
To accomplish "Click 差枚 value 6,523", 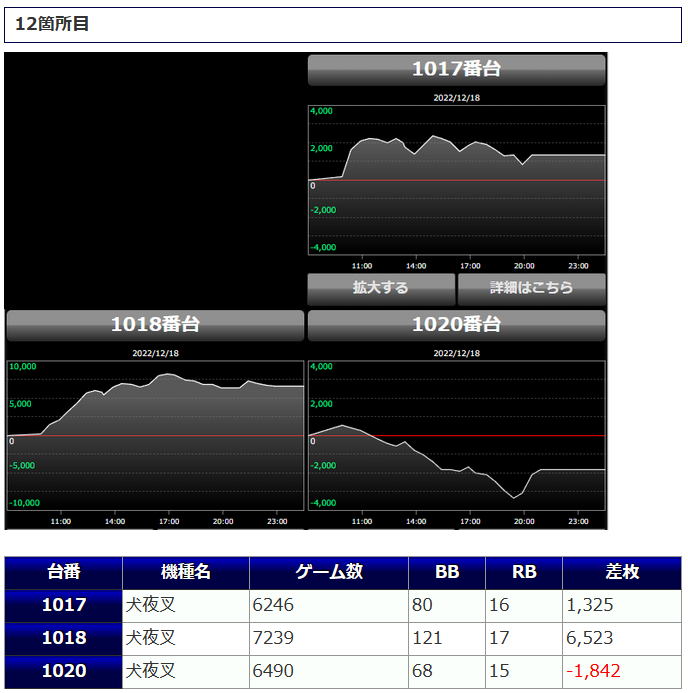I will tap(590, 639).
